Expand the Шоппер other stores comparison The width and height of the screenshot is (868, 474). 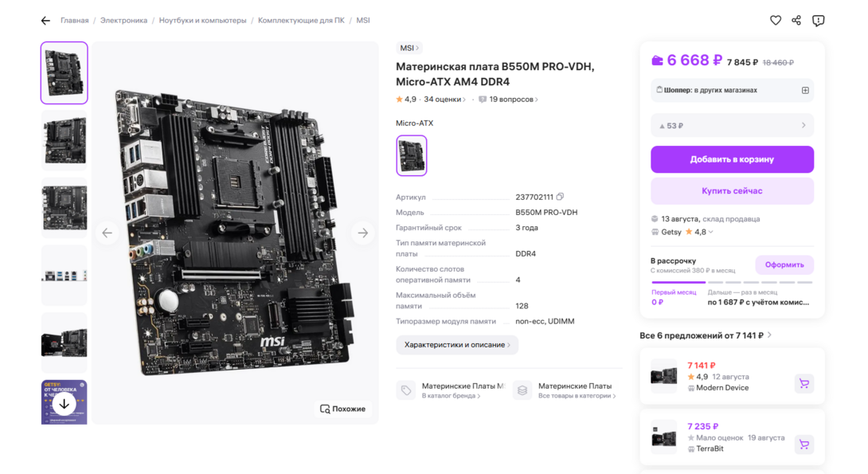(x=805, y=90)
